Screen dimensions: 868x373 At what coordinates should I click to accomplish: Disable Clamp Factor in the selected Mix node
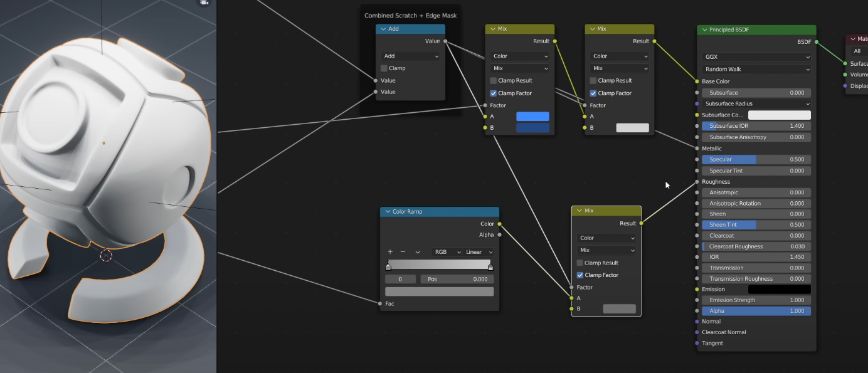(x=580, y=275)
